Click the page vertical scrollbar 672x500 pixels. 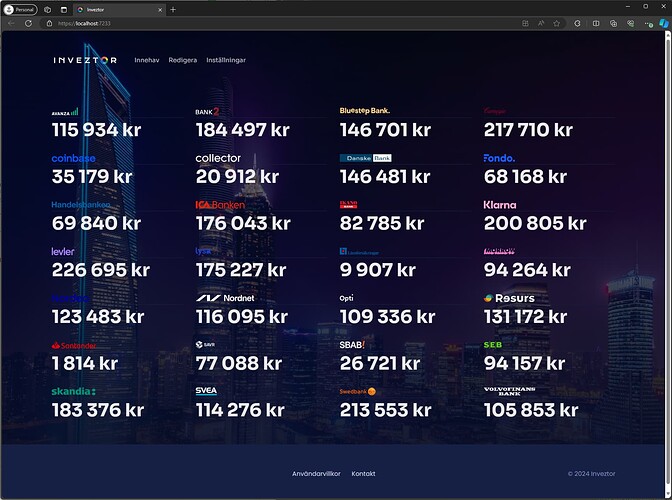pos(668,261)
